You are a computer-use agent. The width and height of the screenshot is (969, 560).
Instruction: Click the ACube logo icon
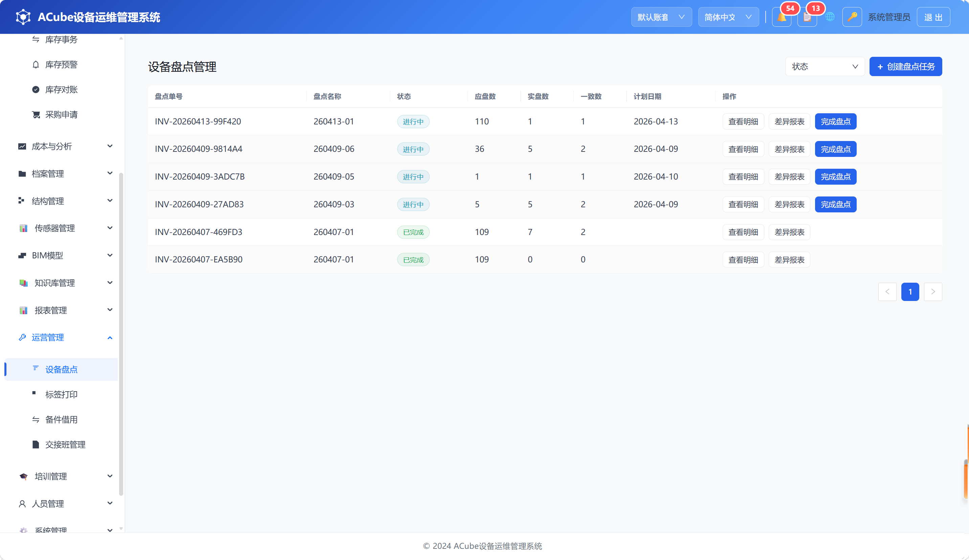point(23,17)
